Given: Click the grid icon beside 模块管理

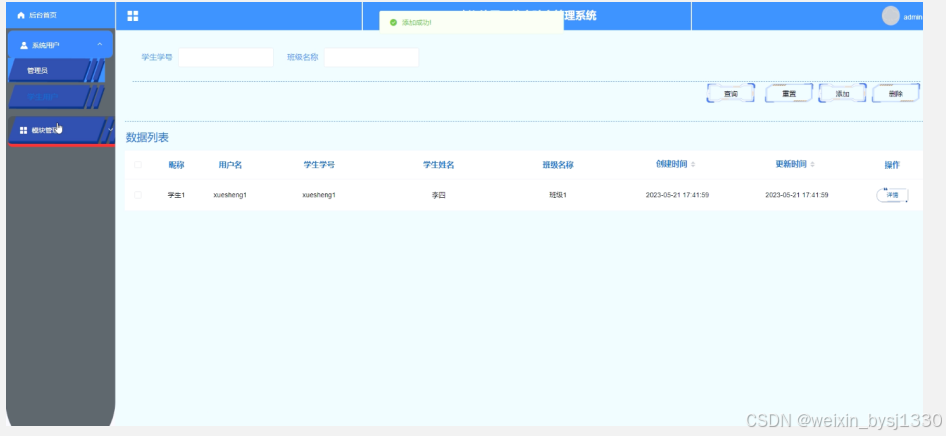Looking at the screenshot, I should (24, 130).
